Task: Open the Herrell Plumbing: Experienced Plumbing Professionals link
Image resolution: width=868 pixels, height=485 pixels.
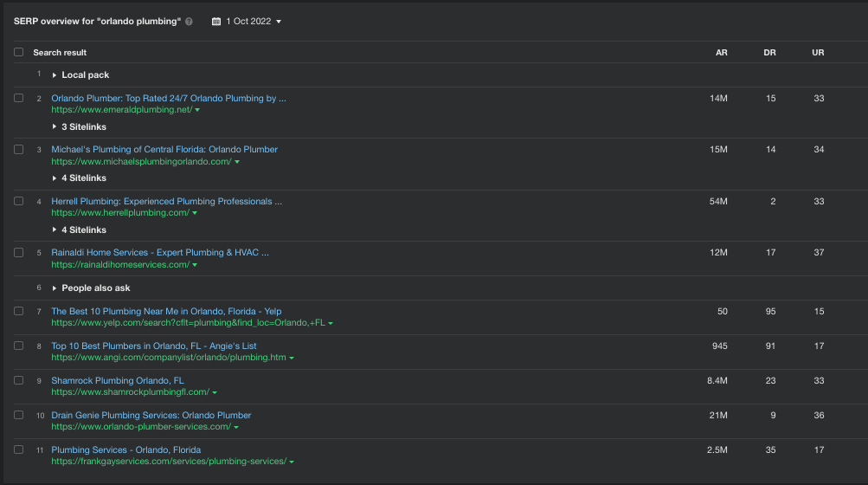Action: coord(167,201)
